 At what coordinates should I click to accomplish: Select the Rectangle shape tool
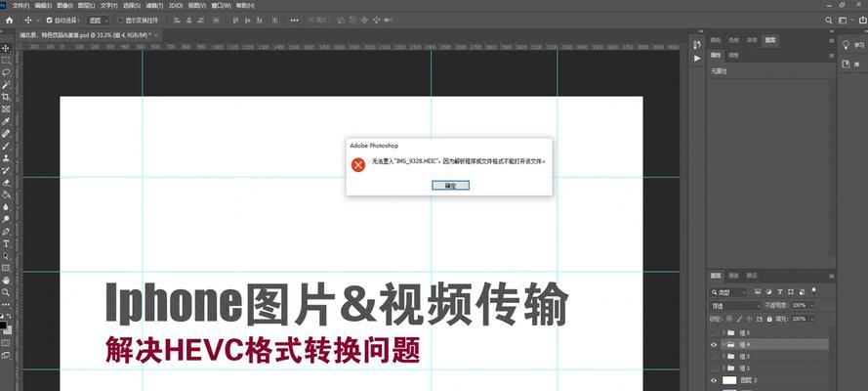tap(6, 268)
